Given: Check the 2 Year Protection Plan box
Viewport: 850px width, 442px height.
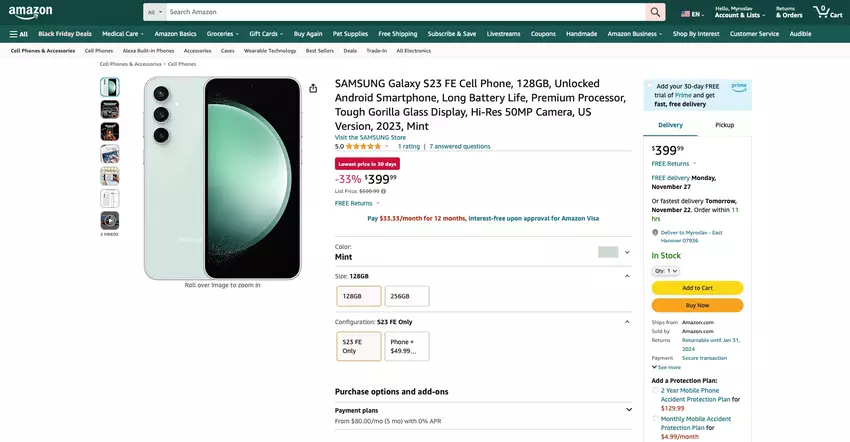Looking at the screenshot, I should [656, 390].
